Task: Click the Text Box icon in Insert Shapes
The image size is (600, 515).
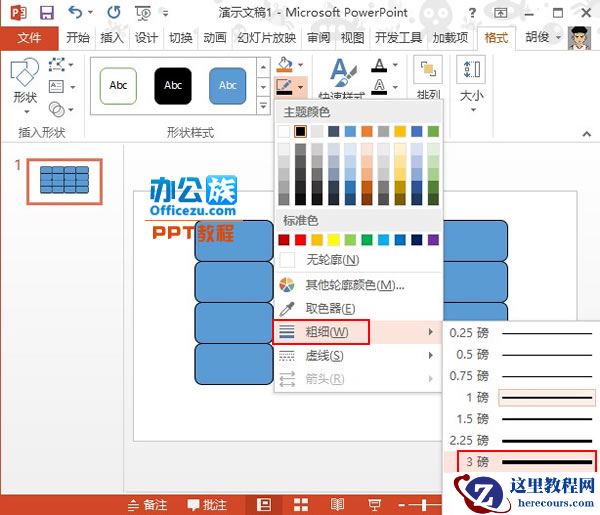Action: [57, 87]
